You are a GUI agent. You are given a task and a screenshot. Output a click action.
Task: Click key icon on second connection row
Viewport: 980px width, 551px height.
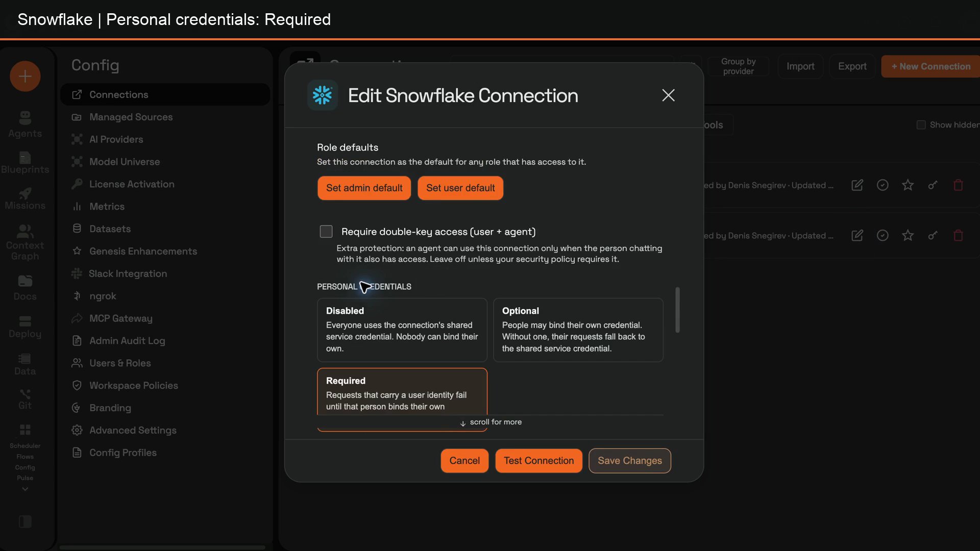[933, 236]
